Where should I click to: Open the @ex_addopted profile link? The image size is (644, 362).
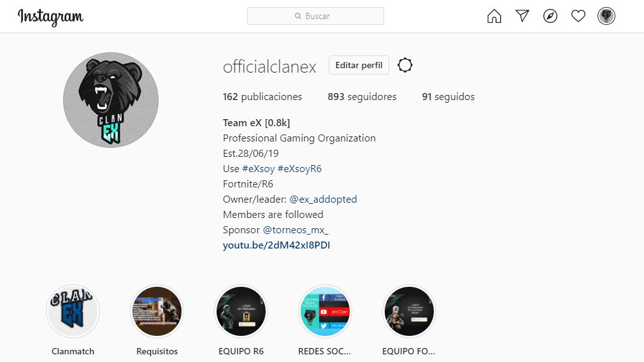[323, 199]
